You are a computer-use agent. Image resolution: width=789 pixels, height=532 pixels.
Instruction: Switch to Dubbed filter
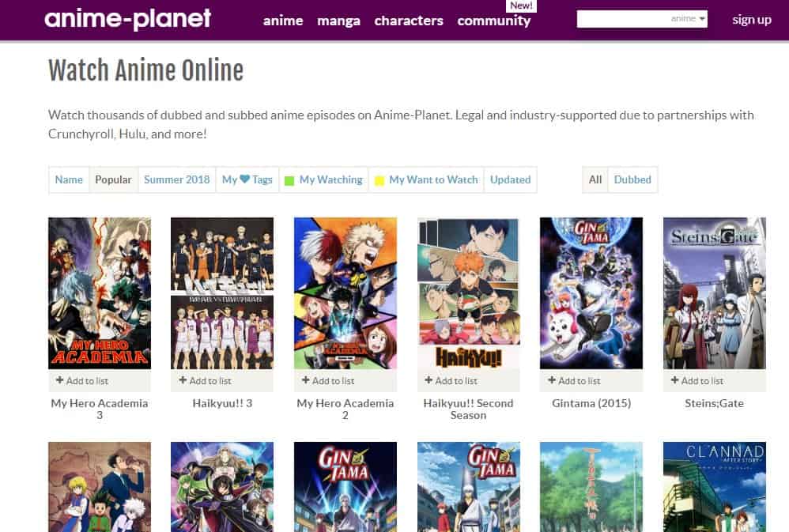[x=632, y=179]
